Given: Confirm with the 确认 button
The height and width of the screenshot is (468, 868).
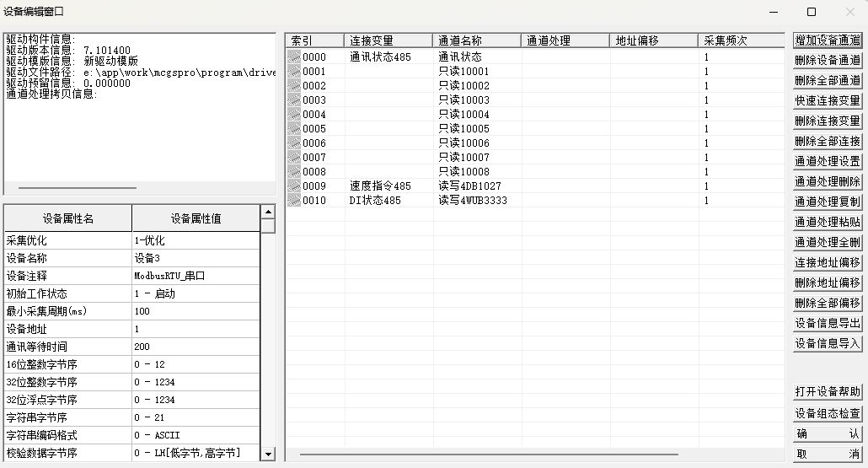Looking at the screenshot, I should coord(828,434).
